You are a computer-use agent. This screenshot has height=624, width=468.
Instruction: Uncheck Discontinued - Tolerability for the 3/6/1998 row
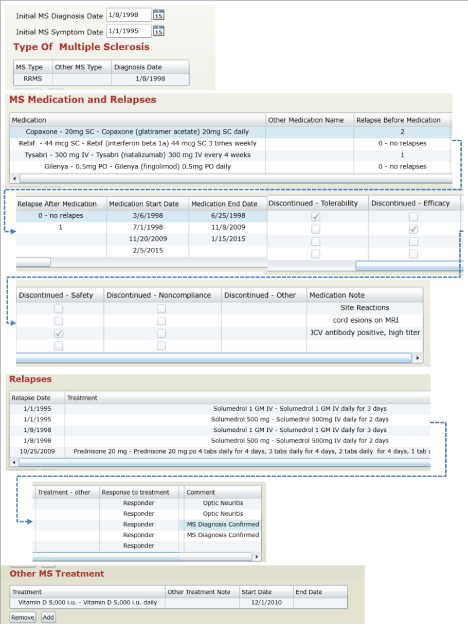click(x=316, y=217)
